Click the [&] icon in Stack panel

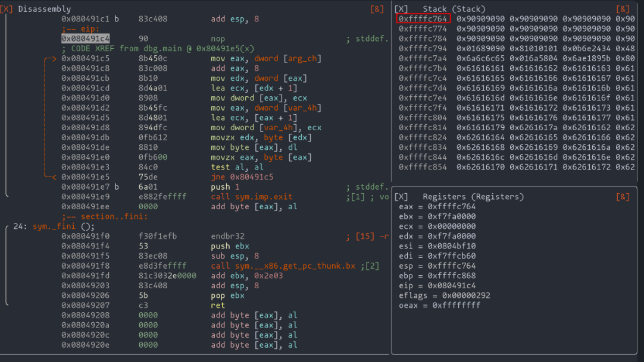[x=623, y=9]
